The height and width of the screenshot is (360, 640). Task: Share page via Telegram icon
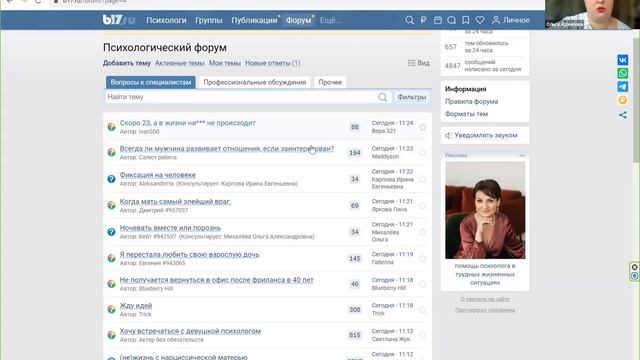pos(622,87)
